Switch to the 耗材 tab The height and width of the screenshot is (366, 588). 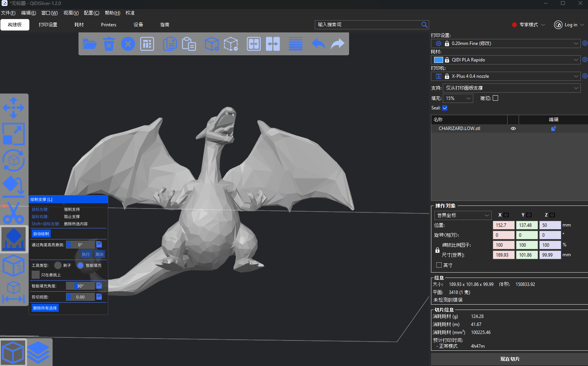(79, 25)
